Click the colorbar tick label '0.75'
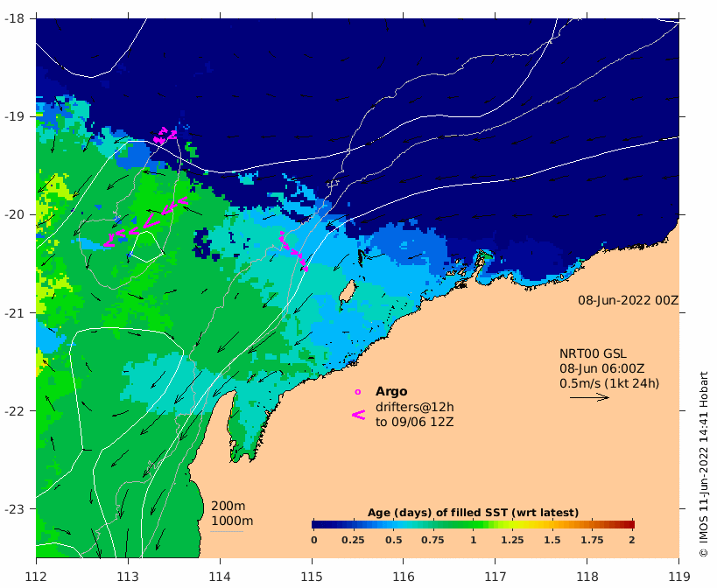Viewport: 717px width, 588px height. 432,540
